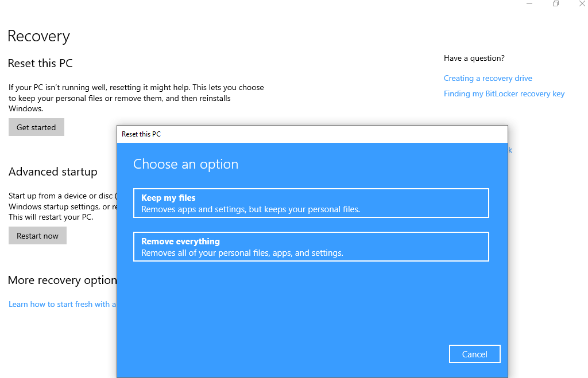Click the Recovery page title
Screen dimensions: 588x378
(x=38, y=36)
